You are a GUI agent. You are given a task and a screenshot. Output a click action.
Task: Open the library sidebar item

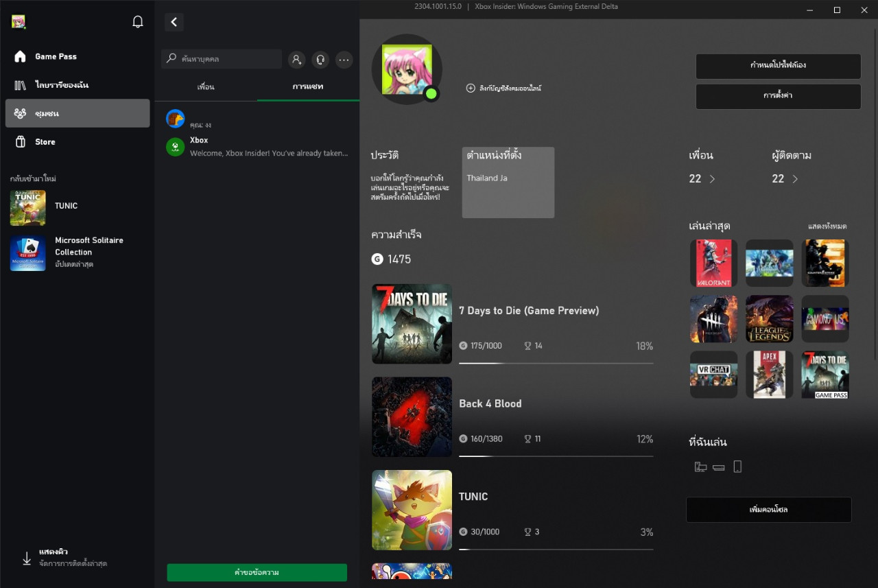point(78,85)
